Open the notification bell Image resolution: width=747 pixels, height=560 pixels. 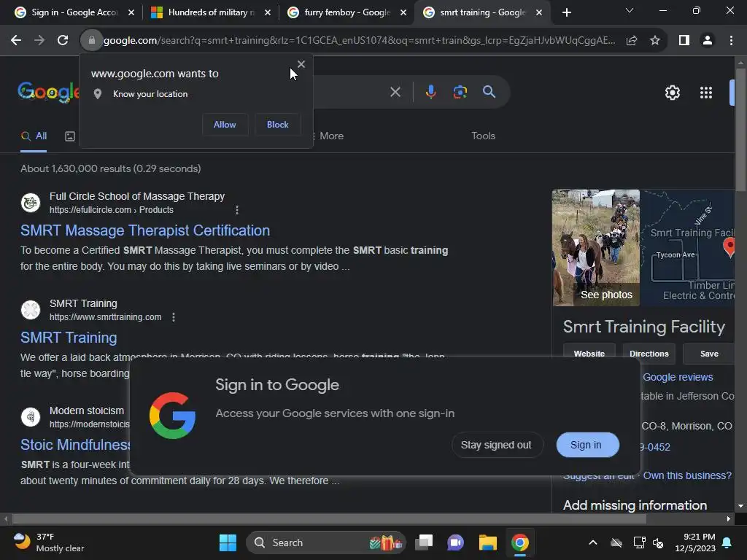[727, 542]
